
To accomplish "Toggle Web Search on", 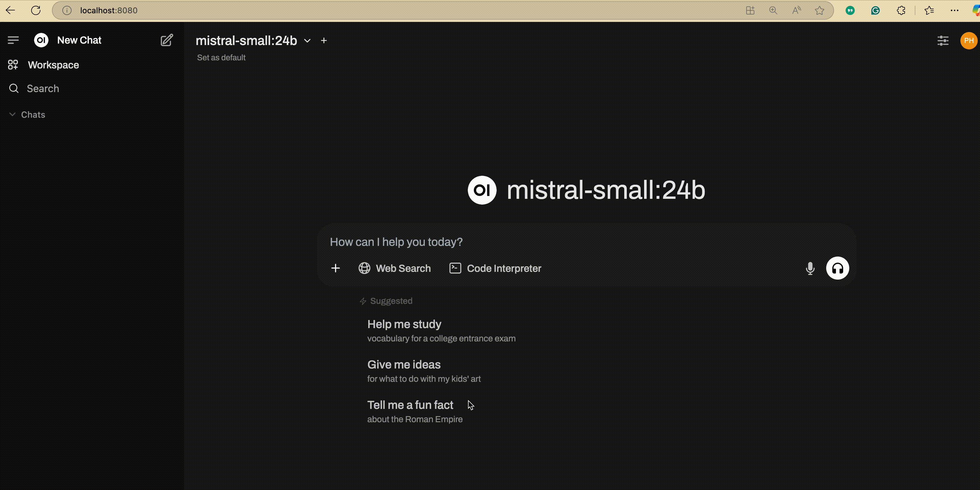I will click(394, 268).
